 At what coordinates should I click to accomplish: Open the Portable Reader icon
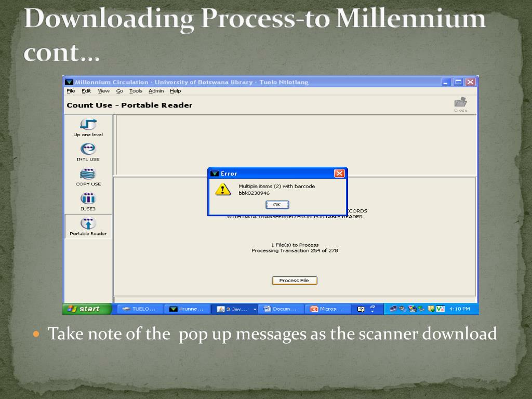88,223
